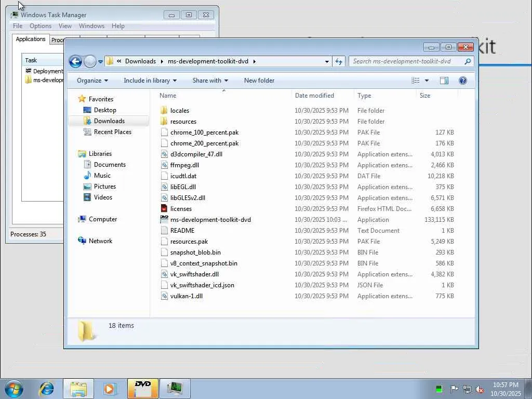Select the resources.pak file
Image resolution: width=532 pixels, height=399 pixels.
189,242
